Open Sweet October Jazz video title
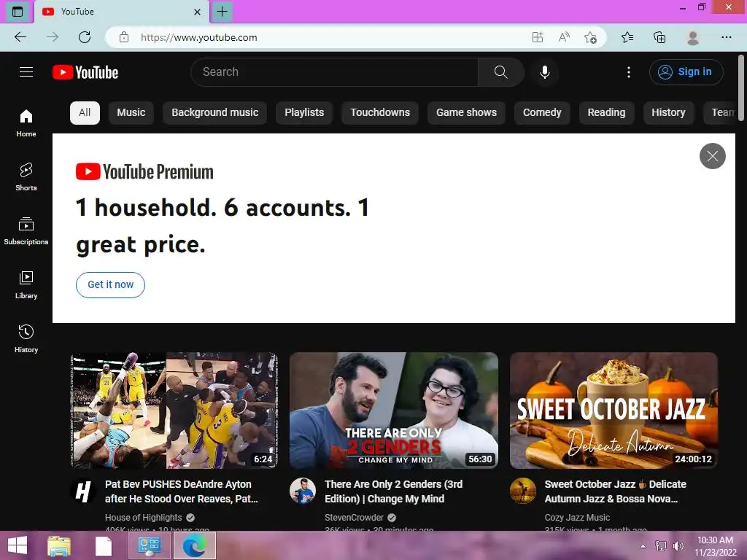 click(x=615, y=491)
